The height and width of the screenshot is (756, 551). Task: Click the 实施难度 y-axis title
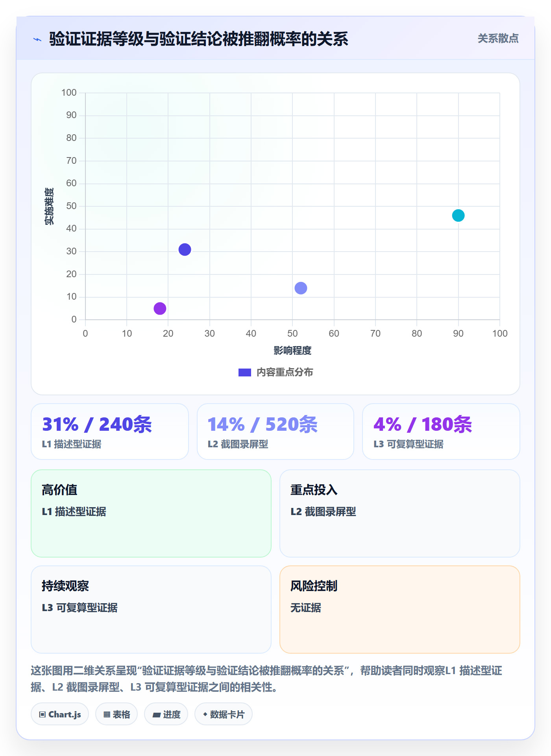(x=49, y=206)
